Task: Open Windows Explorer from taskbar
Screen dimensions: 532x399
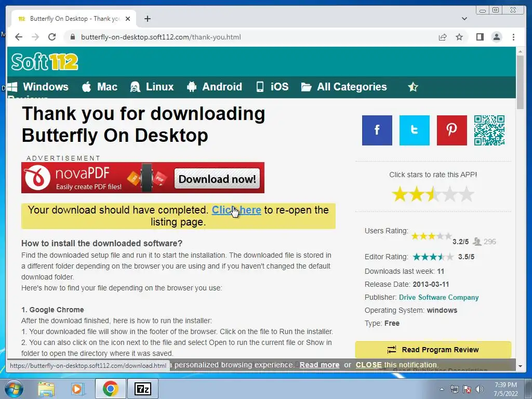Action: coord(46,389)
